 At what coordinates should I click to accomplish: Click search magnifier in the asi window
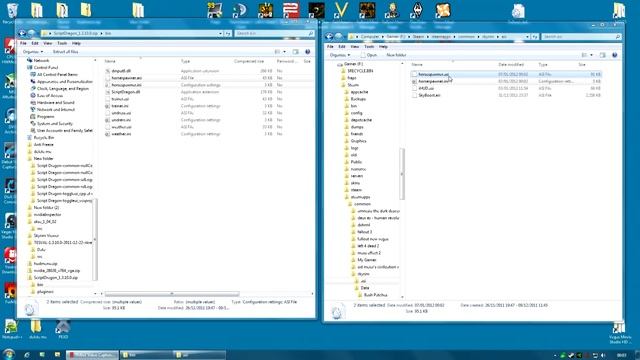(x=618, y=37)
